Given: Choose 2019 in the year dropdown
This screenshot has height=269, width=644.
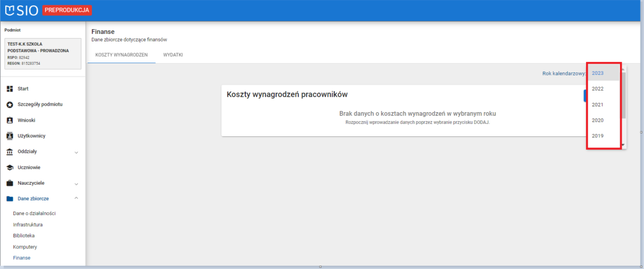Looking at the screenshot, I should point(598,136).
